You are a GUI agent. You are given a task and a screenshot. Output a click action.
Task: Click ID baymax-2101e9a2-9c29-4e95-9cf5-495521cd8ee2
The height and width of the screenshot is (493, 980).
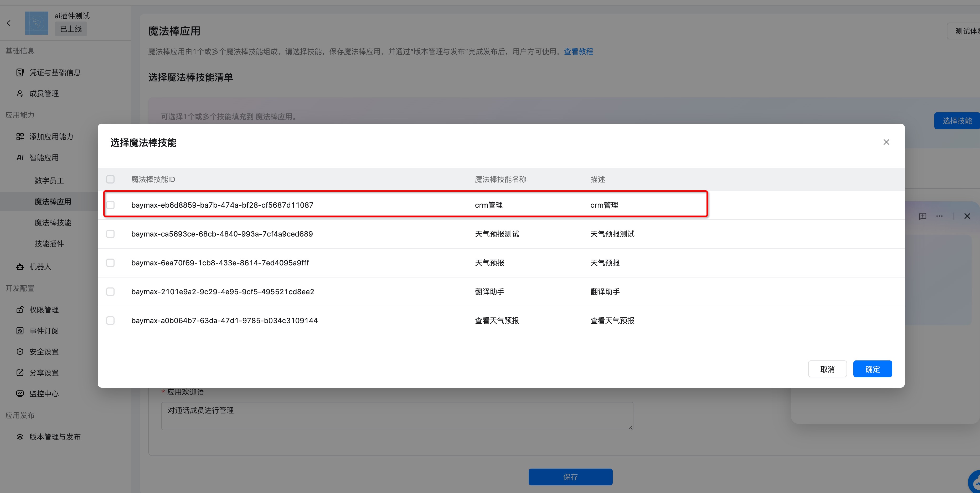click(x=223, y=292)
